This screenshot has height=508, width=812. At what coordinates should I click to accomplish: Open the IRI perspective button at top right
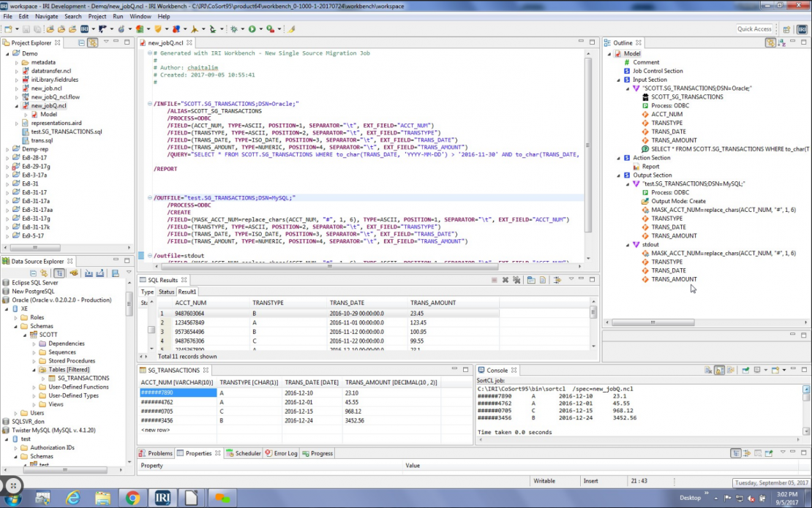tap(802, 29)
